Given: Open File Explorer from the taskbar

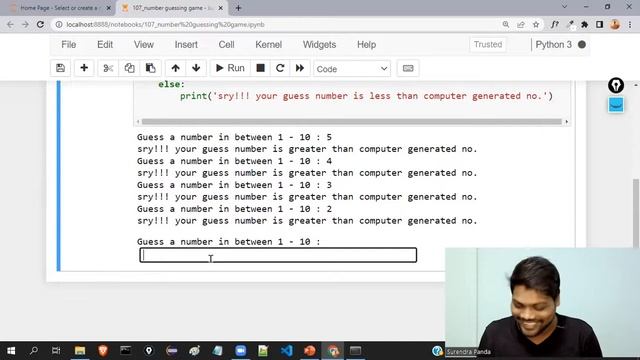Looking at the screenshot, I should 80,351.
